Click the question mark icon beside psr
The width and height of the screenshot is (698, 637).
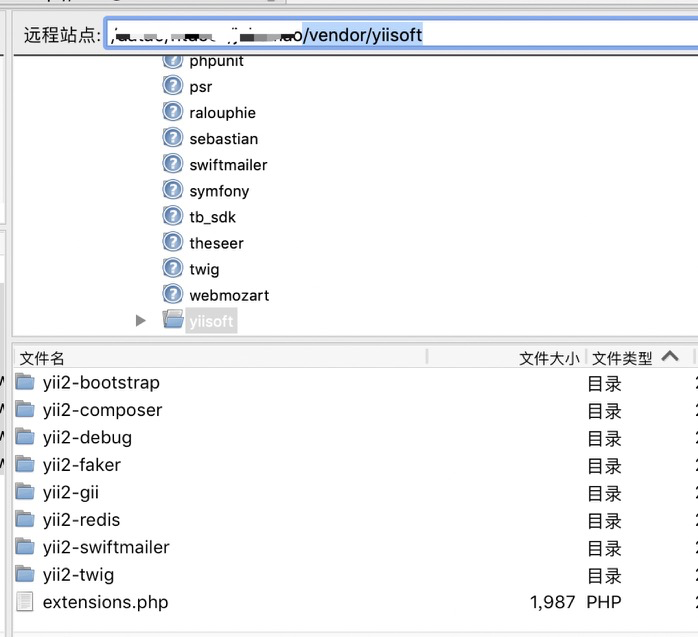pos(173,85)
